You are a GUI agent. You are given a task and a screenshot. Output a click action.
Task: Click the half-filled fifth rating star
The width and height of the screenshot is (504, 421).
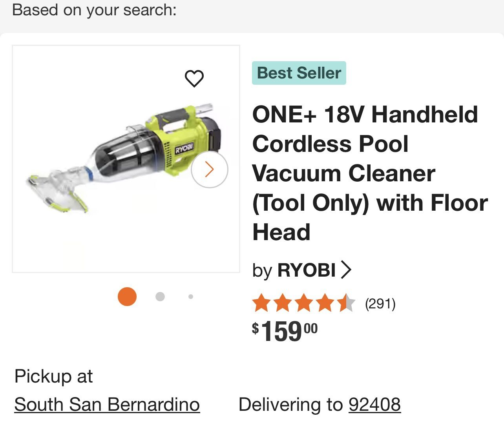346,304
